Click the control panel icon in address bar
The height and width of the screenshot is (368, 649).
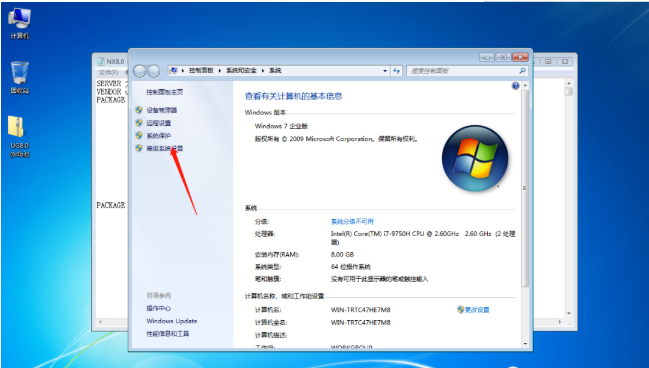[174, 70]
